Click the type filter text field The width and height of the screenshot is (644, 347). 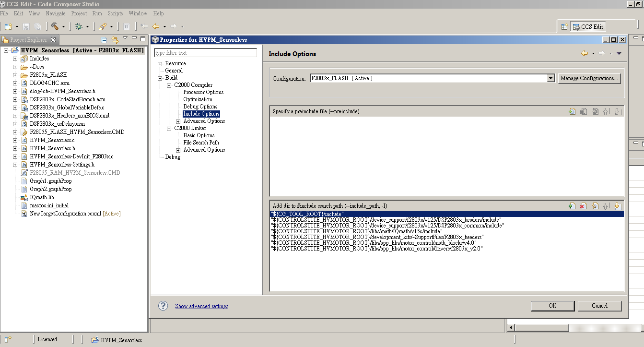click(x=205, y=53)
